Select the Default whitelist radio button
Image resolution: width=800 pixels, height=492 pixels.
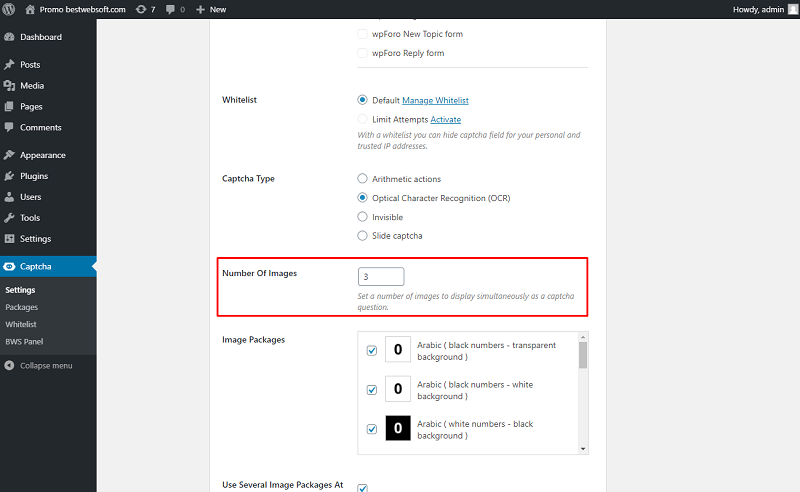point(362,100)
